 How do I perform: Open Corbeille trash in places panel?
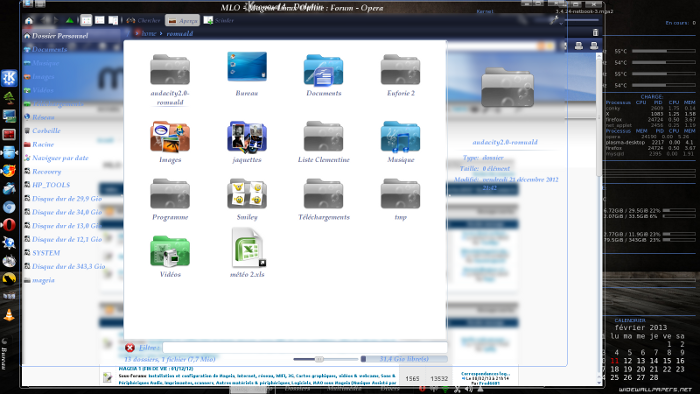tap(46, 131)
